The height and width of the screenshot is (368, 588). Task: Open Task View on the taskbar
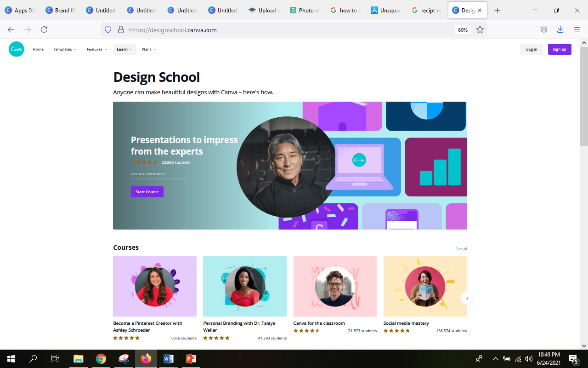coord(55,359)
